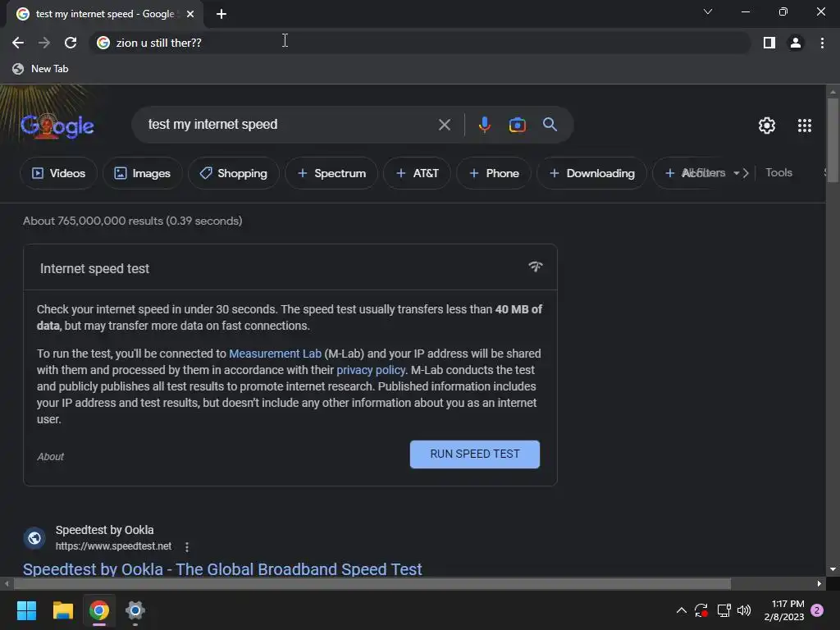The image size is (840, 630).
Task: Open File Explorer from the taskbar
Action: [x=62, y=610]
